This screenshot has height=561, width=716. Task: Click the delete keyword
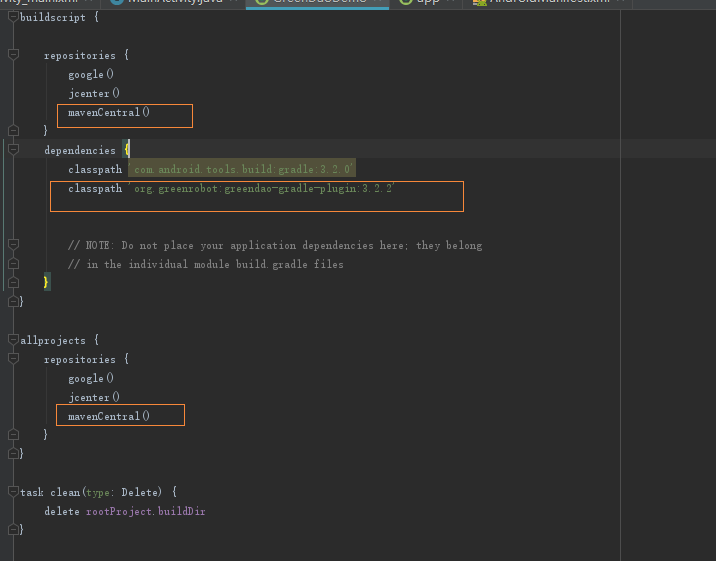(62, 511)
